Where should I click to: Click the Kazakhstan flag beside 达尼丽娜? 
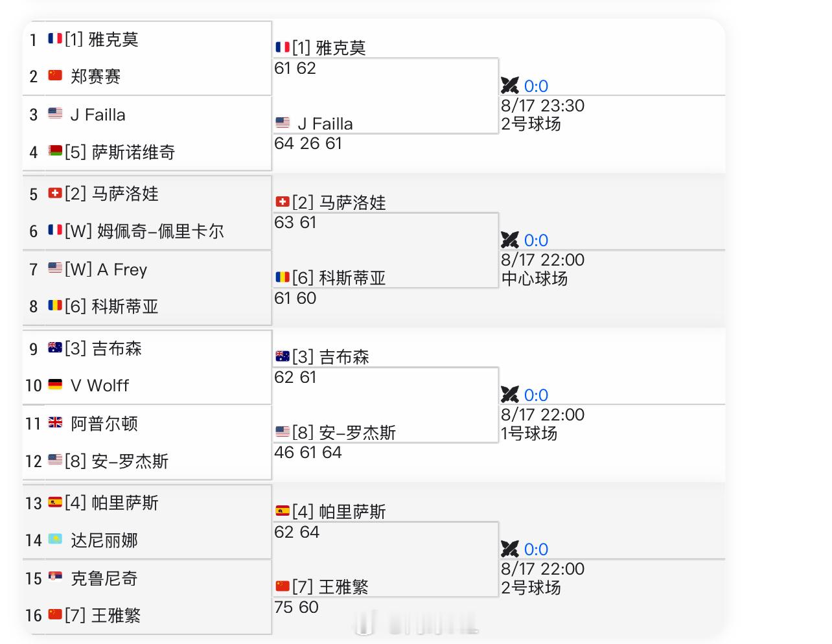point(55,540)
